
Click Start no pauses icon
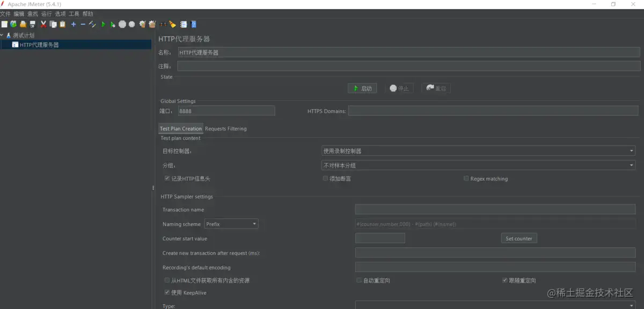(x=113, y=24)
